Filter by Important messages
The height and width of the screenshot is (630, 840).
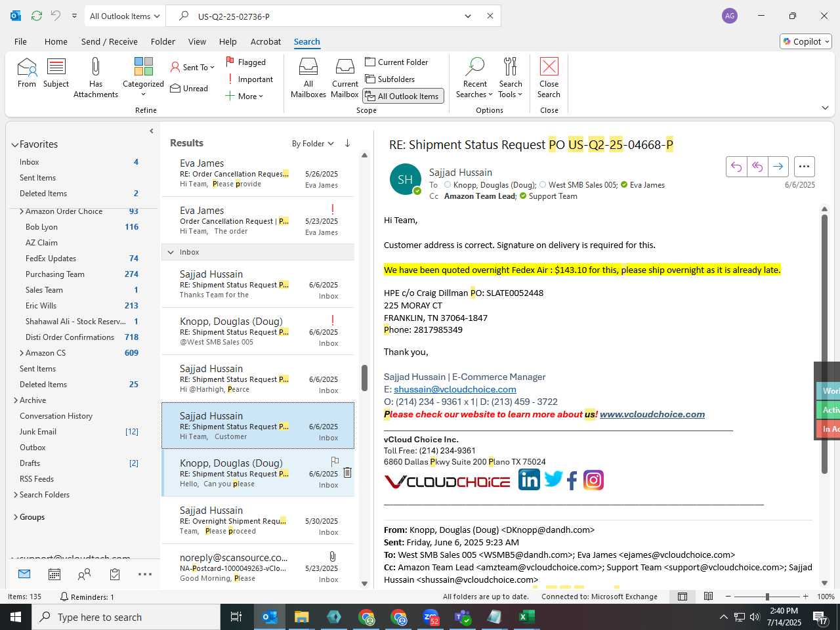[249, 79]
